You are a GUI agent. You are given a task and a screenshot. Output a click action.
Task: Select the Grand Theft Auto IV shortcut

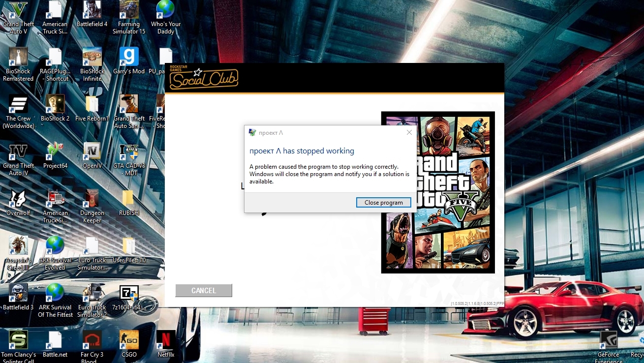pos(18,159)
